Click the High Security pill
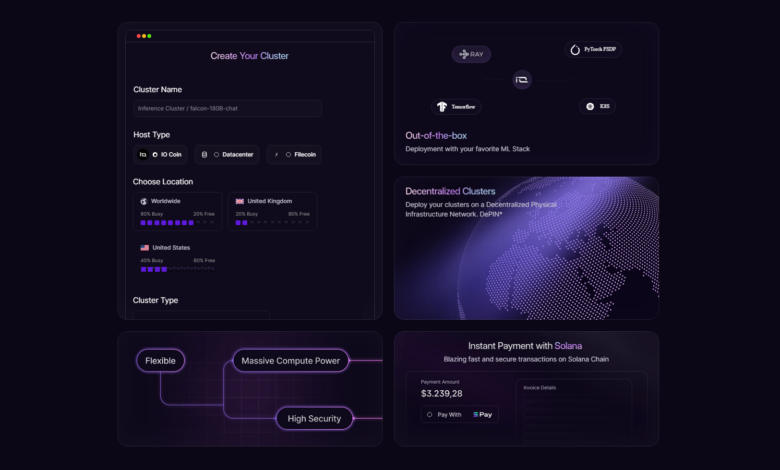 point(314,419)
